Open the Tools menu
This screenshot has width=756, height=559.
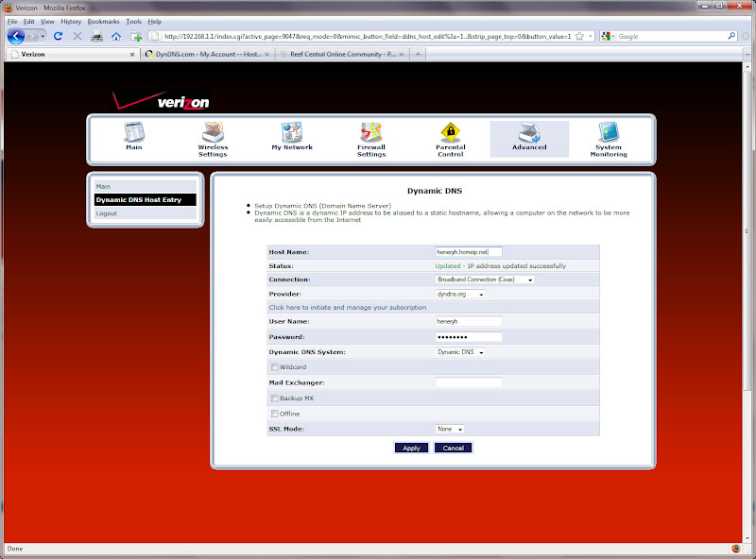pos(133,21)
